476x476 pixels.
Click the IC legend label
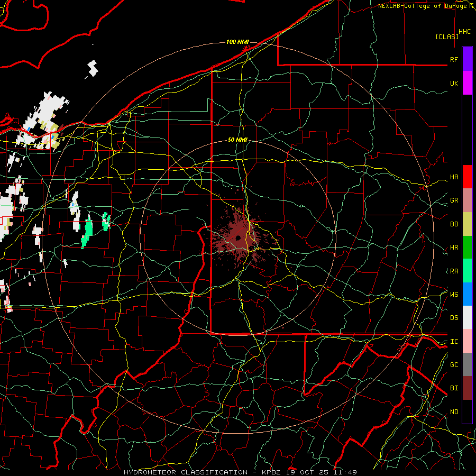454,342
